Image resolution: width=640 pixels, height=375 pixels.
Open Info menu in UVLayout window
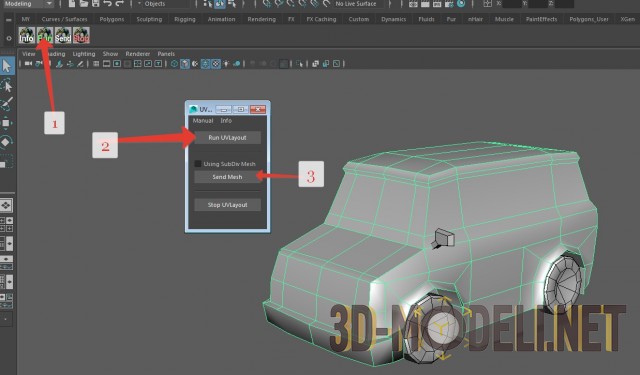(226, 121)
